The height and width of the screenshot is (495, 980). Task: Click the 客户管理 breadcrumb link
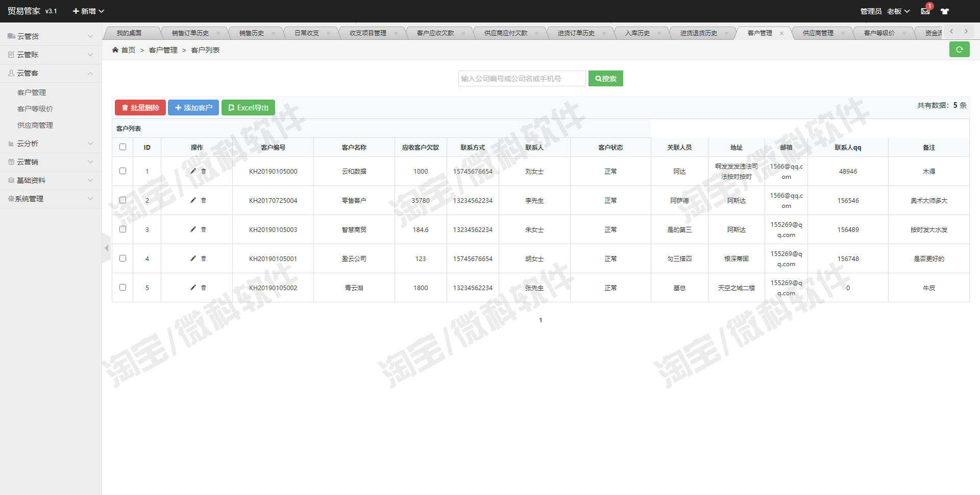[x=163, y=50]
